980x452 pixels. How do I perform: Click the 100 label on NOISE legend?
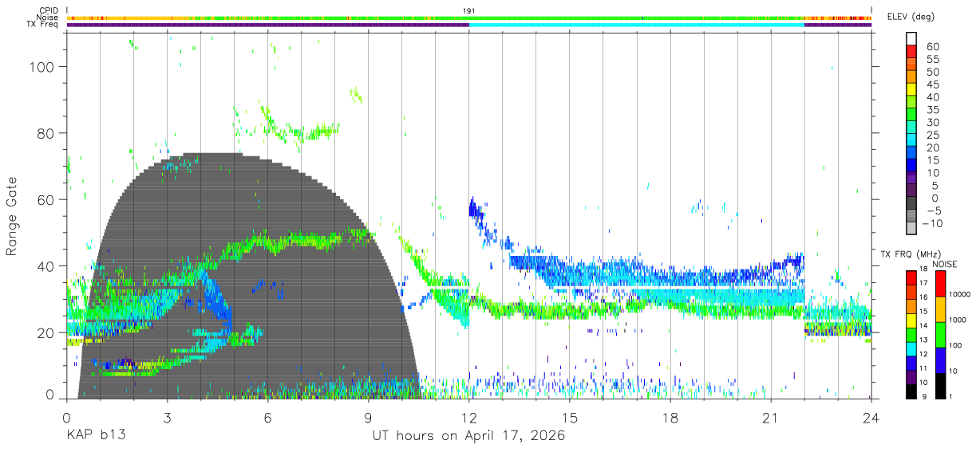(954, 345)
